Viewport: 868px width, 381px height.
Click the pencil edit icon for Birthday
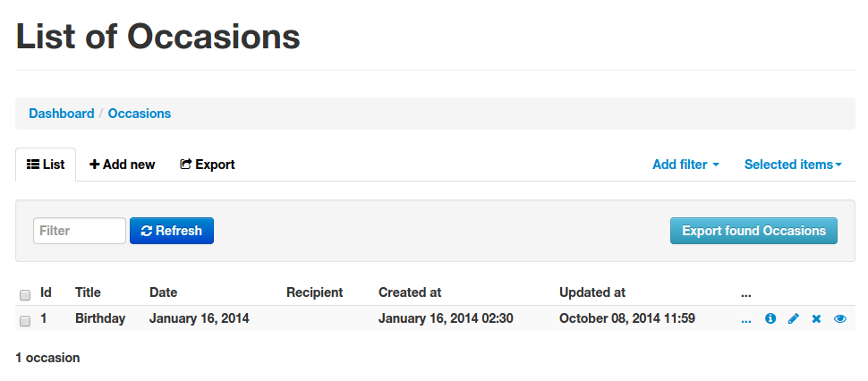tap(793, 318)
